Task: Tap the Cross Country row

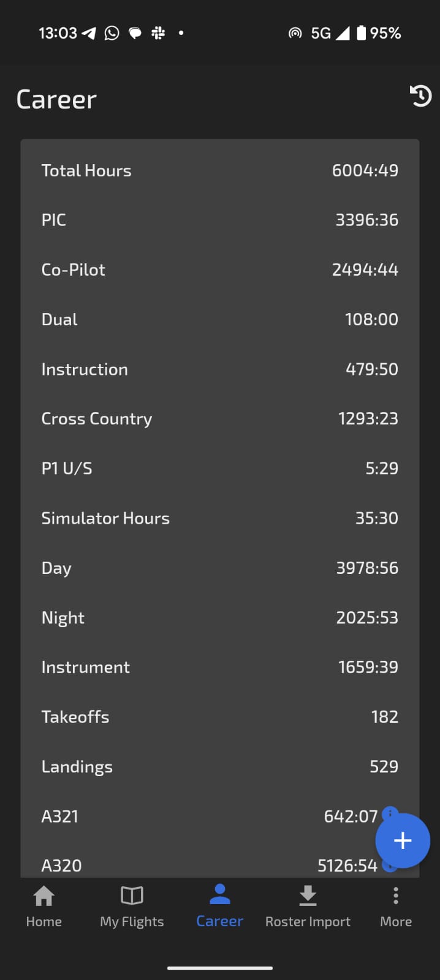Action: (219, 419)
